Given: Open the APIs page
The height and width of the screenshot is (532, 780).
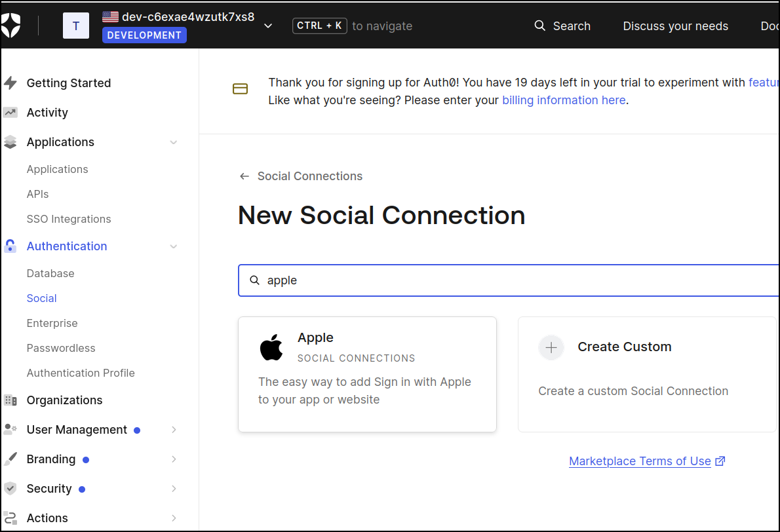Looking at the screenshot, I should pos(38,194).
